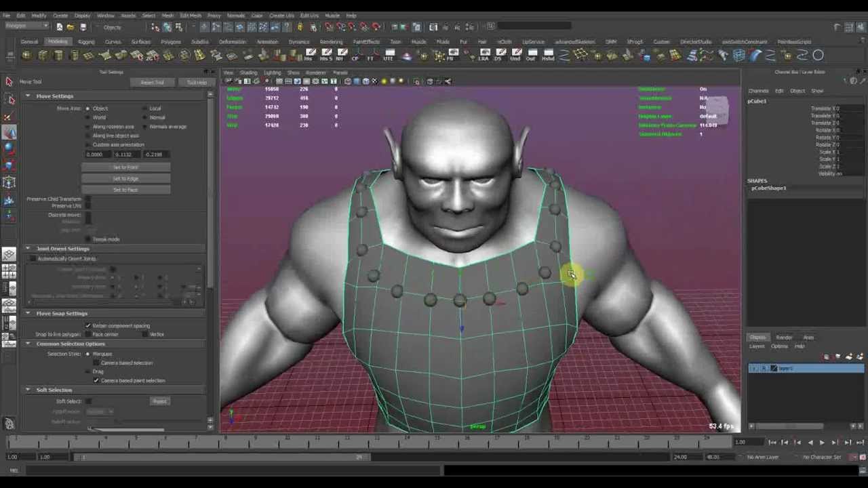Collapse the Joint Orient Settings section
This screenshot has height=488, width=868.
click(x=28, y=249)
